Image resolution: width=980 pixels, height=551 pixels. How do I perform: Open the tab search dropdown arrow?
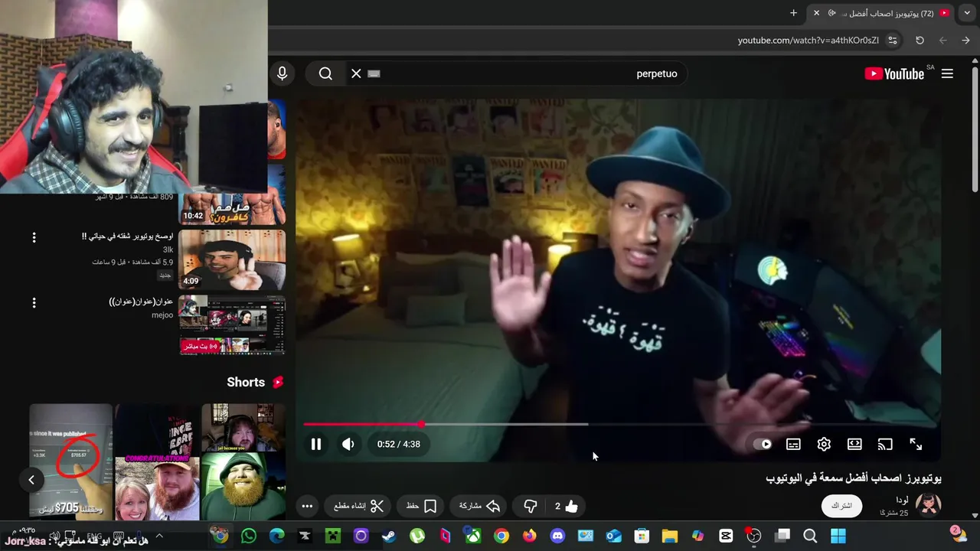pyautogui.click(x=967, y=13)
